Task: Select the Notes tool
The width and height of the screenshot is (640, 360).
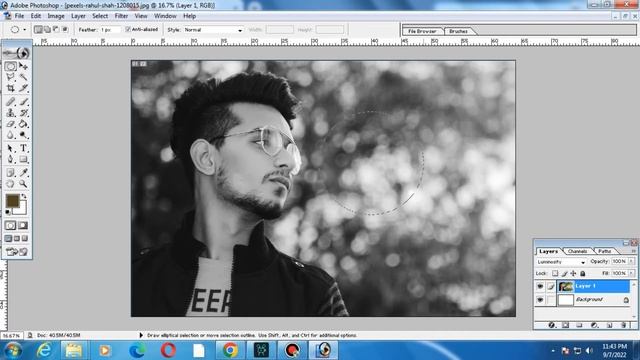Action: point(11,173)
